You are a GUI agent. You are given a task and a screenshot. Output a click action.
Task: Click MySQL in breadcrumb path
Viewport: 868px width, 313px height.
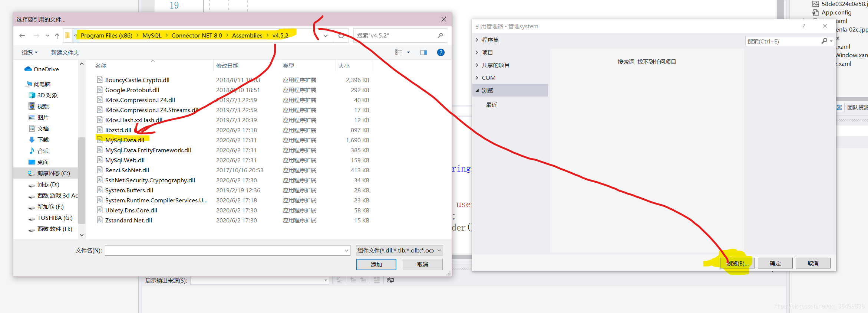152,36
